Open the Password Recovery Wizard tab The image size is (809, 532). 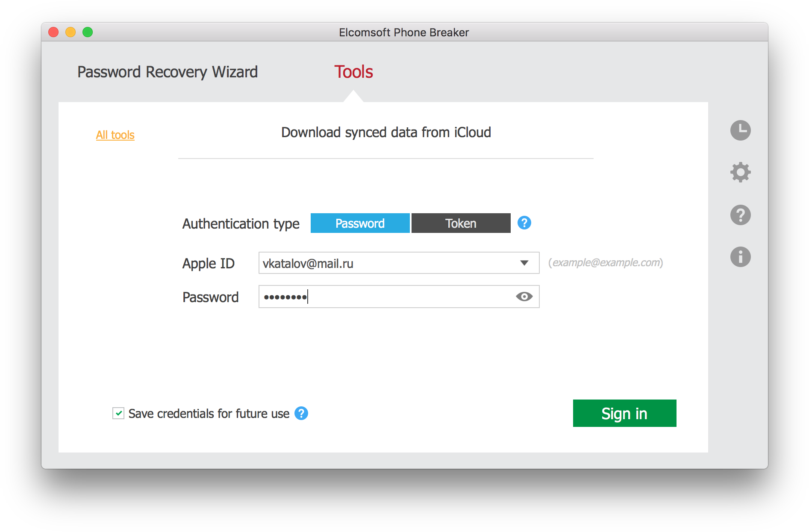point(168,72)
